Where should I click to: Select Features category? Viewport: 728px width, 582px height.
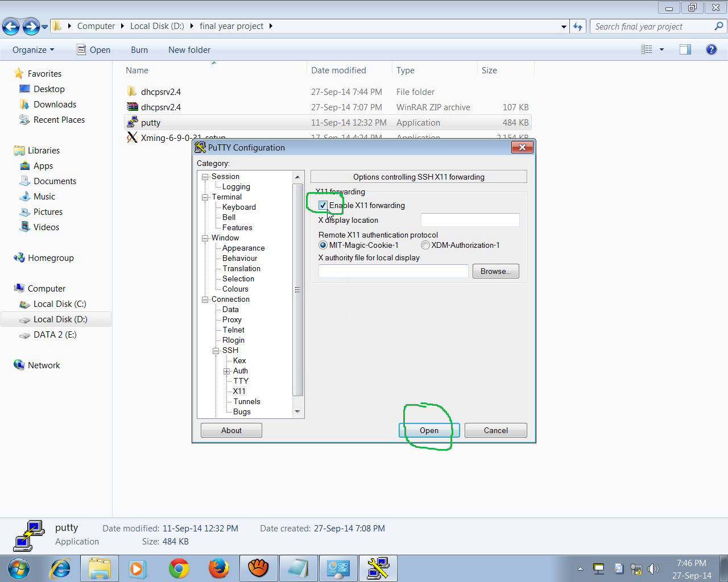[x=237, y=227]
